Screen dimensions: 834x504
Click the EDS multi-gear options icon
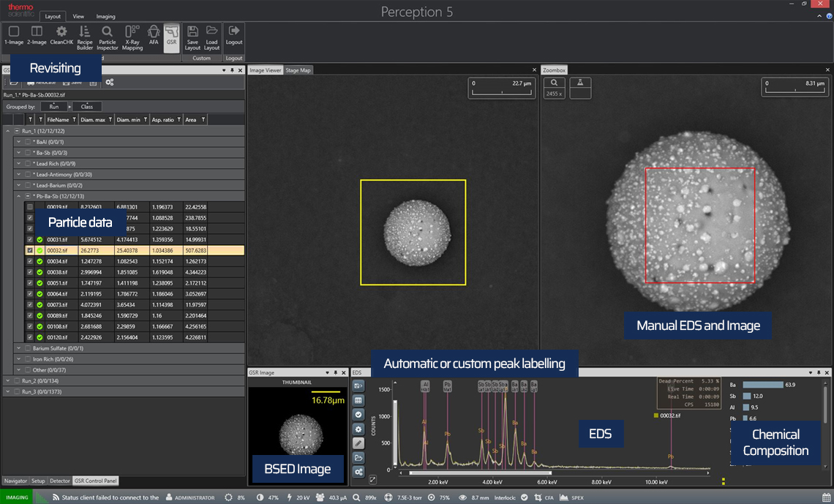pyautogui.click(x=358, y=472)
